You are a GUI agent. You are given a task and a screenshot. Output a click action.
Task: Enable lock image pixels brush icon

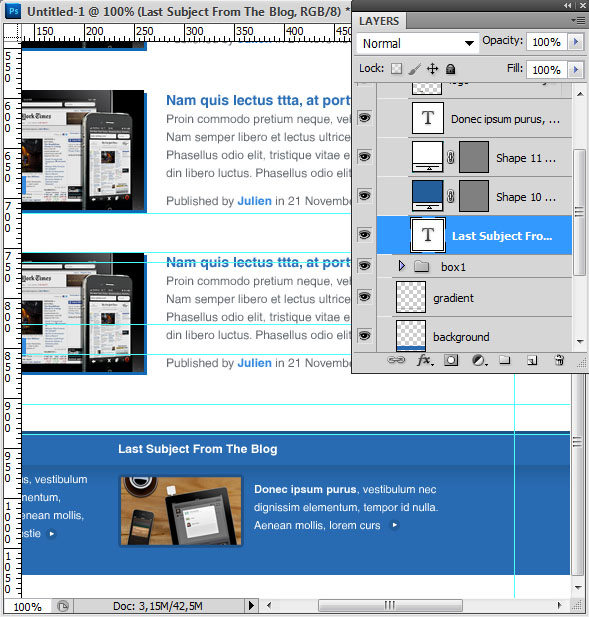tap(414, 69)
